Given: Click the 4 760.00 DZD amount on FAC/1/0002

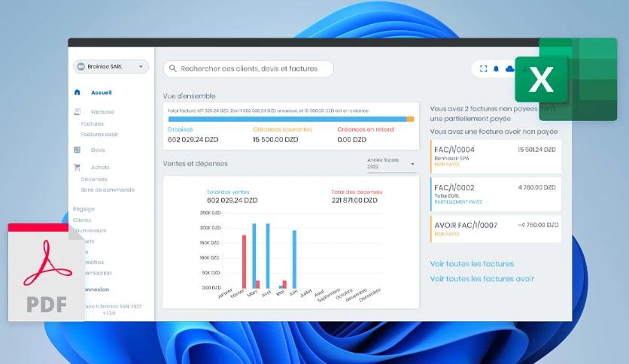Looking at the screenshot, I should pos(536,187).
